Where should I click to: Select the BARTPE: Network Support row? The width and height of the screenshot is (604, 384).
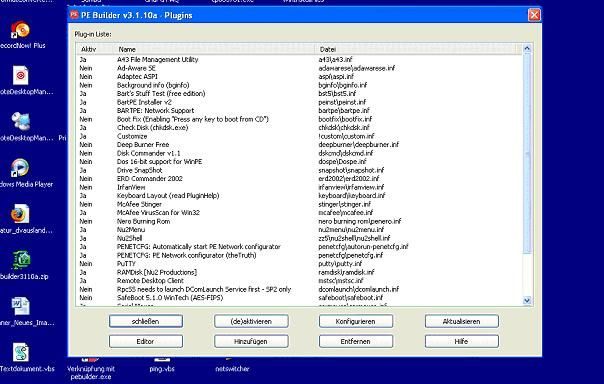[x=299, y=111]
